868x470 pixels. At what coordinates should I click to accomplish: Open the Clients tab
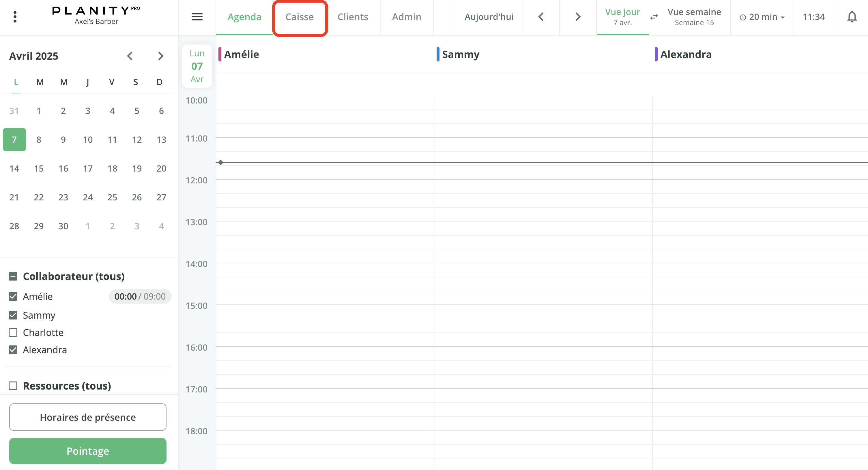(x=352, y=16)
